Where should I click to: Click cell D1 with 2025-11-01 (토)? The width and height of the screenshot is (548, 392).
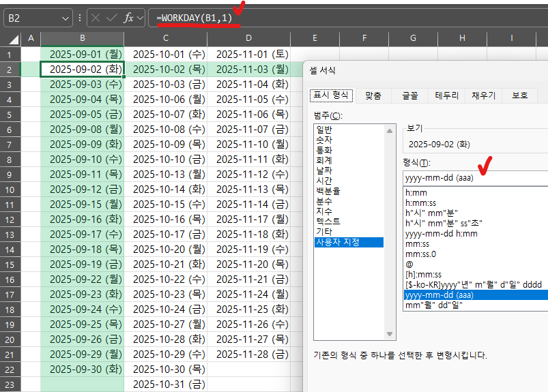(248, 55)
